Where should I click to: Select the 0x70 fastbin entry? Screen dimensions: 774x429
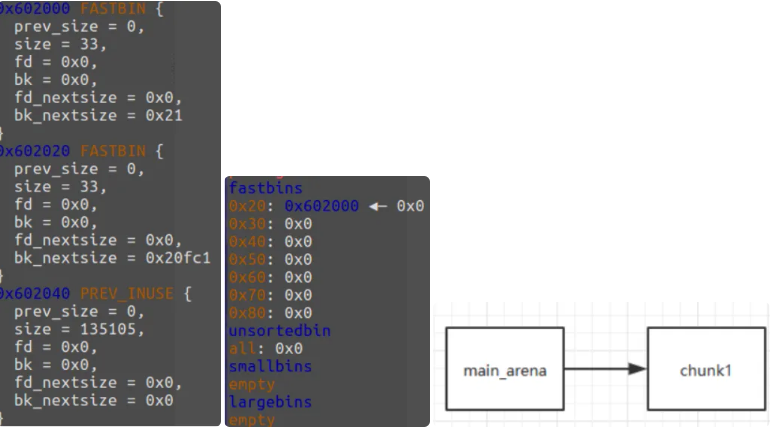[270, 295]
